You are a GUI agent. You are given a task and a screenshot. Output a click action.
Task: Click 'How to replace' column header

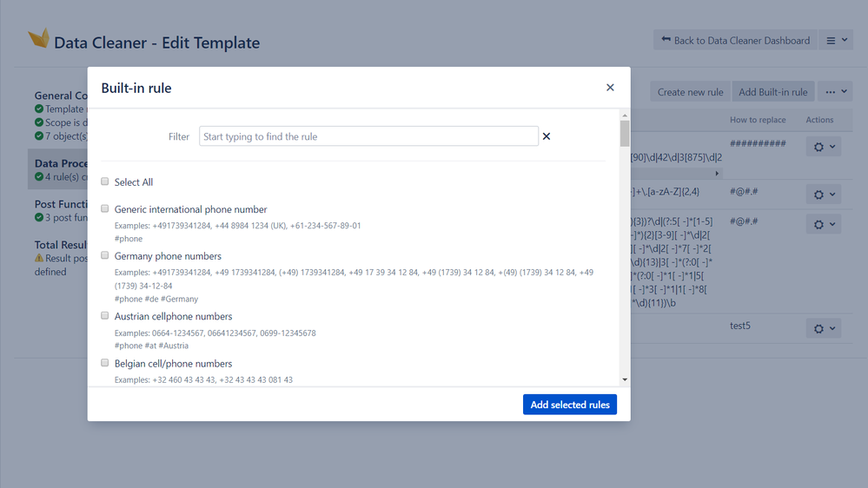pos(758,120)
